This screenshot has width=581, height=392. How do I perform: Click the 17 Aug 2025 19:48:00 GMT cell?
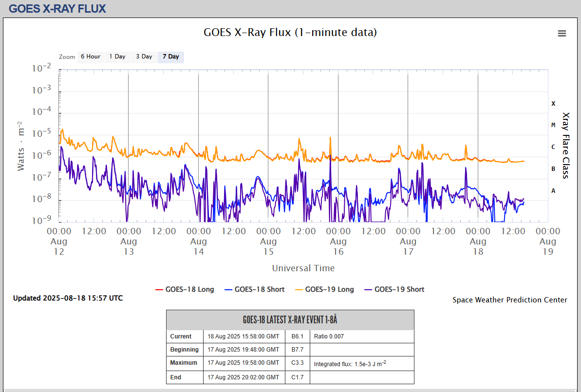(x=244, y=350)
